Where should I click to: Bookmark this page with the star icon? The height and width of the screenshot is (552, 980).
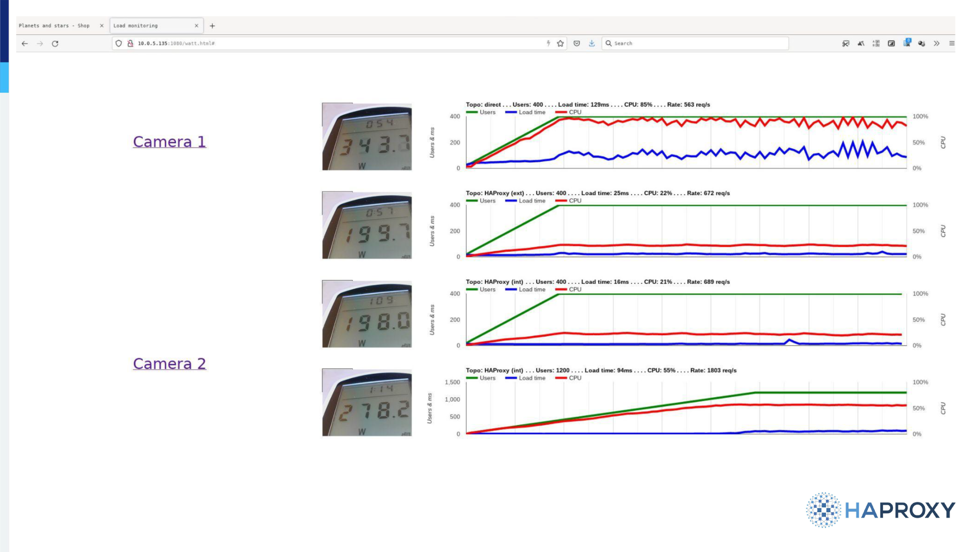click(x=560, y=44)
